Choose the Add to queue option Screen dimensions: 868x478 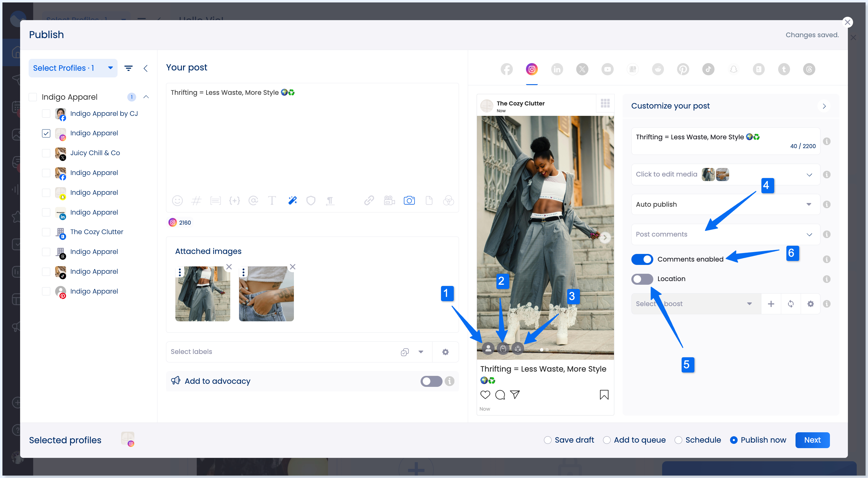click(607, 440)
